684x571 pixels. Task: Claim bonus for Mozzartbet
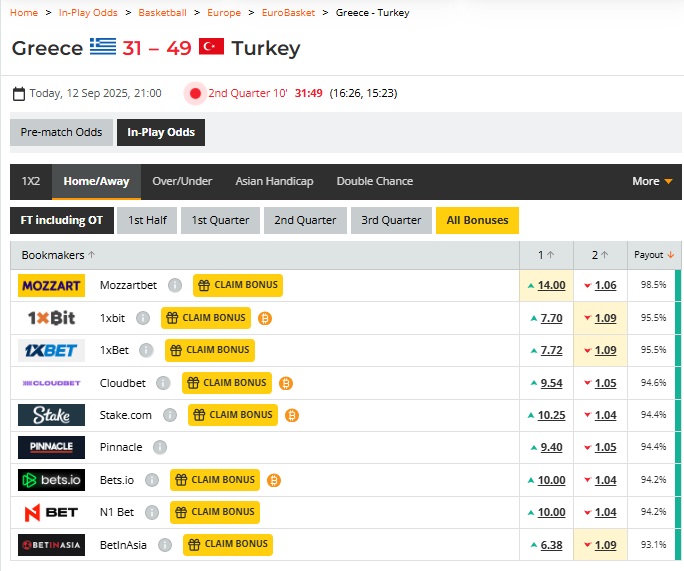point(238,285)
